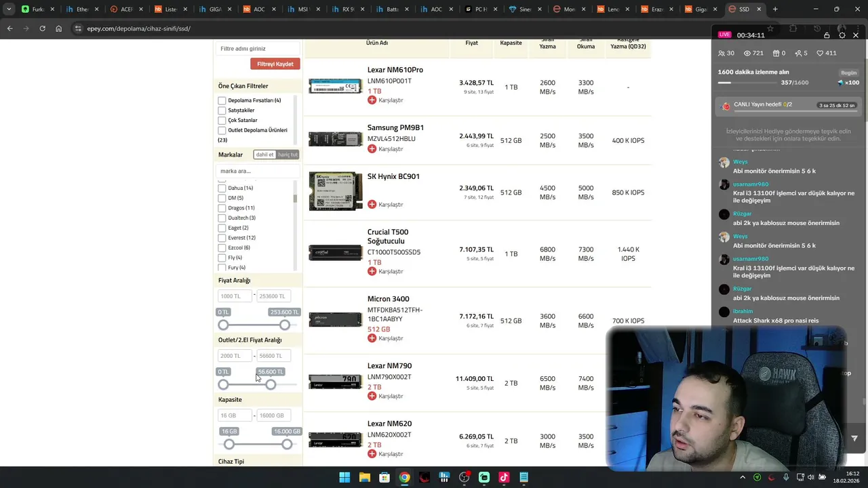Click the browser address bar URL
Image resolution: width=868 pixels, height=488 pixels.
[139, 28]
